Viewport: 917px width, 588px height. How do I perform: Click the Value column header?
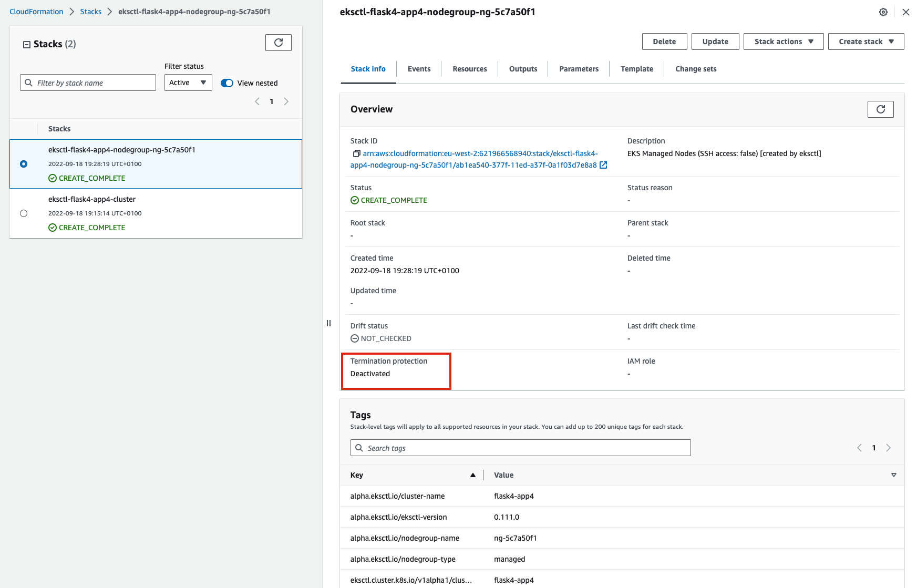(x=504, y=475)
